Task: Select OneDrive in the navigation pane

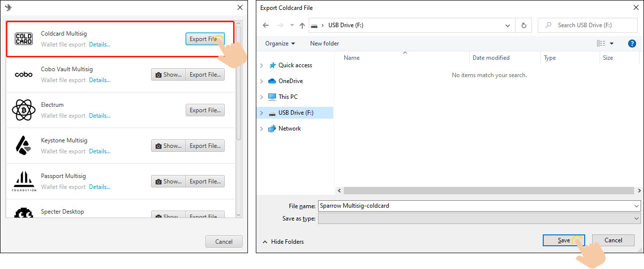Action: 290,81
